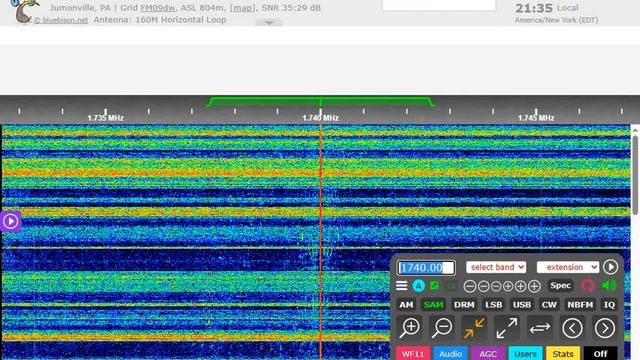Click the Off tab button
The image size is (640, 360).
point(600,353)
